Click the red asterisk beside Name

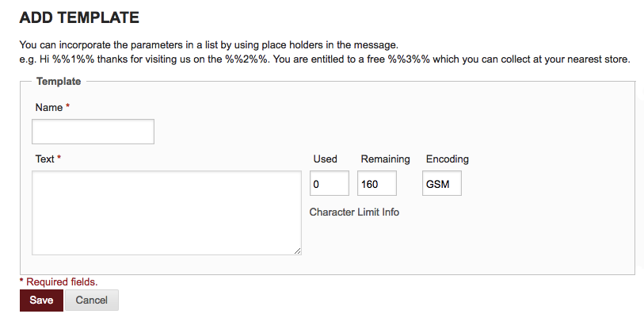point(68,106)
